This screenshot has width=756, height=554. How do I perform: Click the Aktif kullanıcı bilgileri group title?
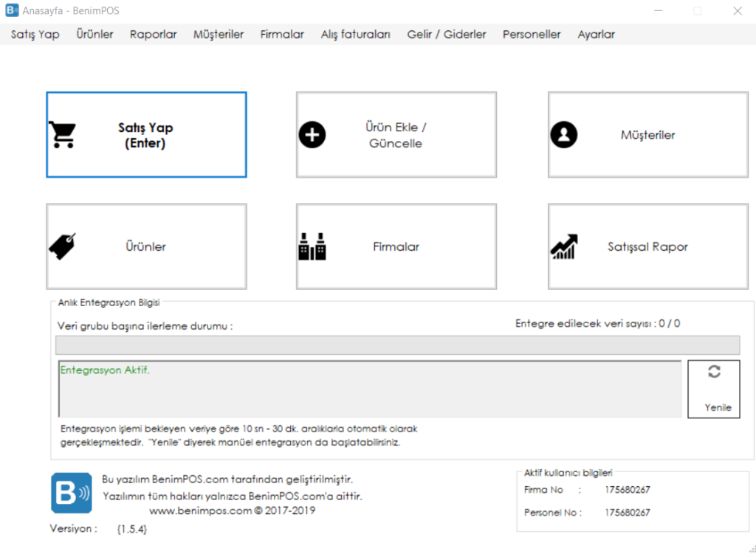[x=568, y=473]
